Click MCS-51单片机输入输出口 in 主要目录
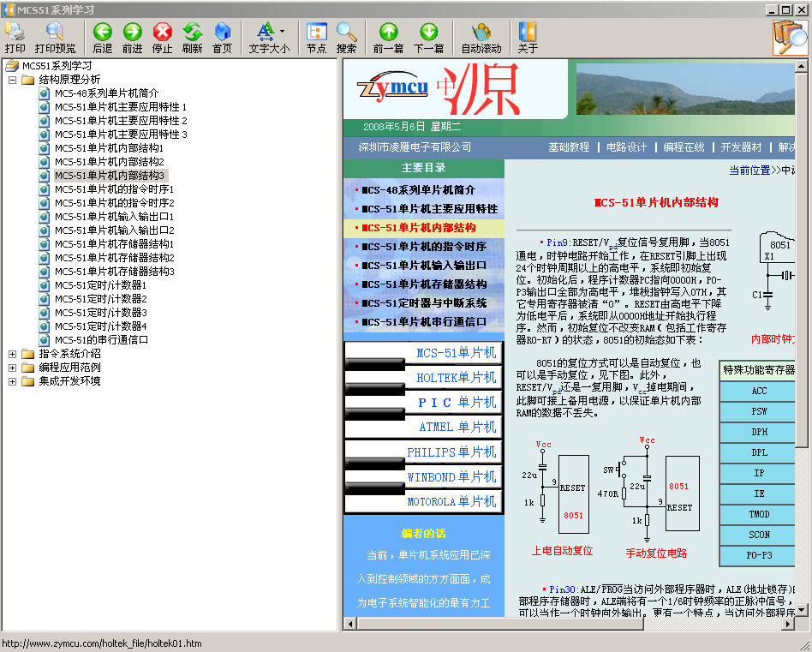Viewport: 812px width, 652px height. coord(424,265)
